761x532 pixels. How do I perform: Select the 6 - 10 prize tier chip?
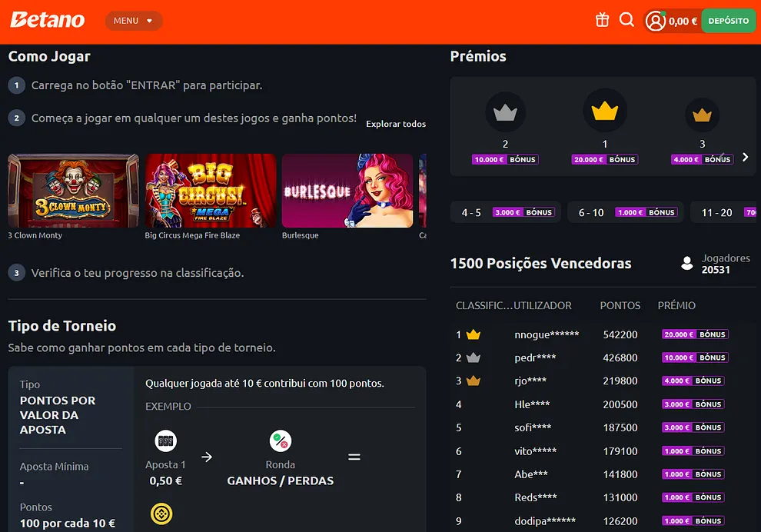pyautogui.click(x=626, y=212)
